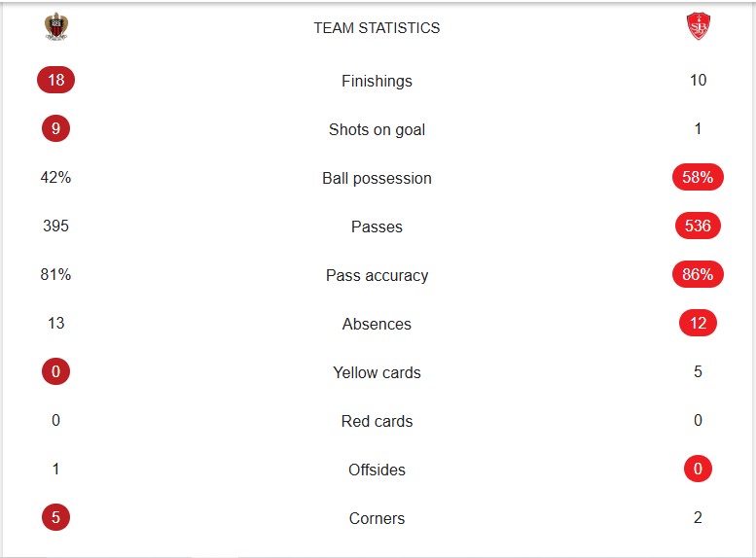Viewport: 756px width, 558px height.
Task: Select the red 9 shots on goal badge
Action: [x=55, y=128]
